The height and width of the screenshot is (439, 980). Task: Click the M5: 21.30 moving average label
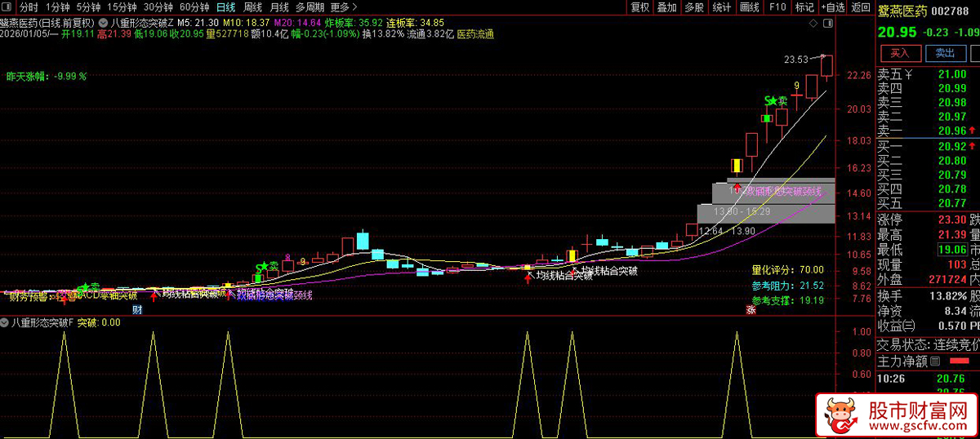click(198, 22)
